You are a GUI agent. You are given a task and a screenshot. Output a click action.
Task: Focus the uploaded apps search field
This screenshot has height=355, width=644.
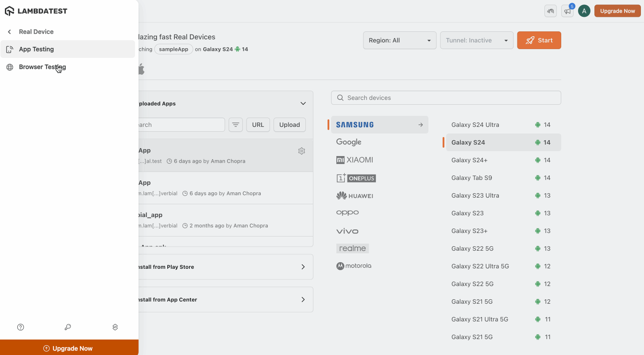[181, 125]
